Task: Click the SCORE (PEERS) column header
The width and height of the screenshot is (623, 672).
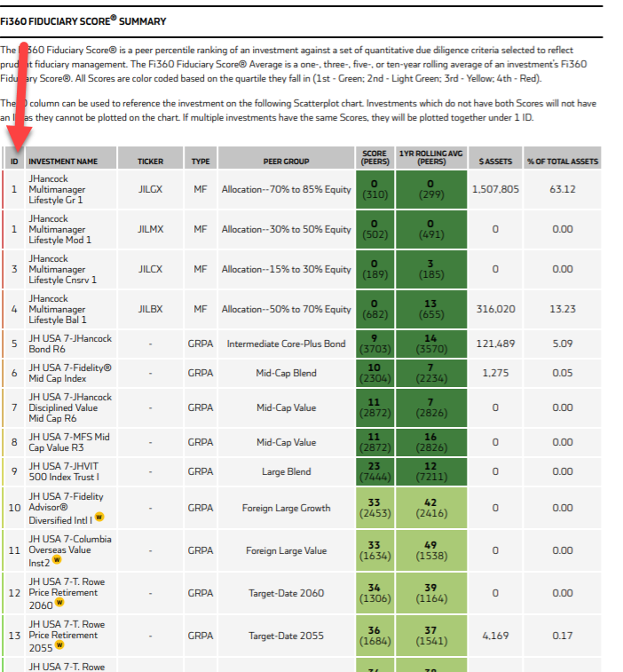Action: (x=375, y=157)
